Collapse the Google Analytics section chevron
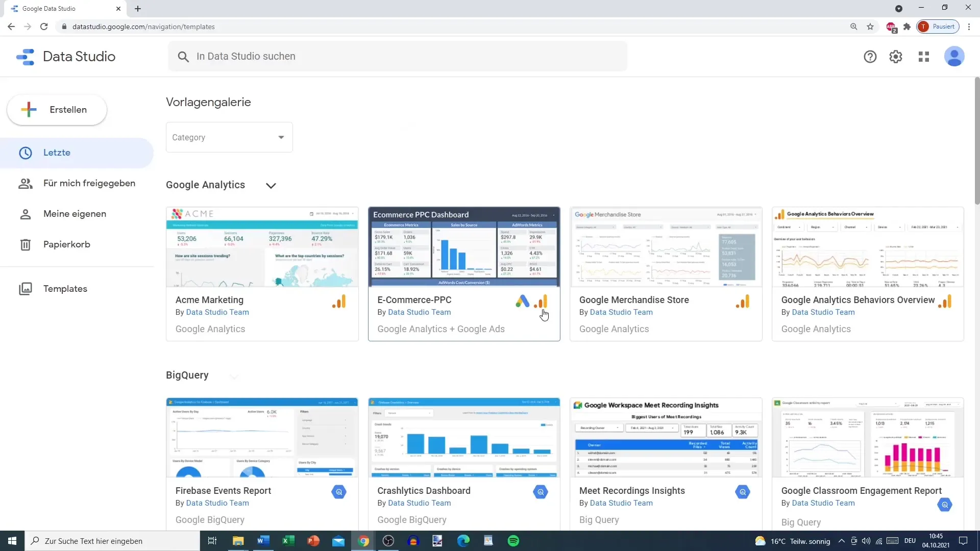The height and width of the screenshot is (551, 980). (271, 185)
